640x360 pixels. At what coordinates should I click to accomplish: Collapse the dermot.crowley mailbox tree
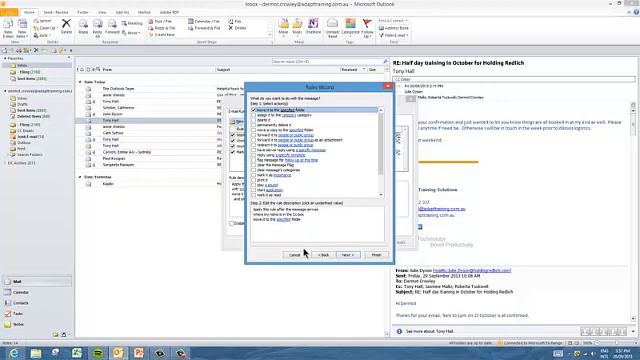5,91
